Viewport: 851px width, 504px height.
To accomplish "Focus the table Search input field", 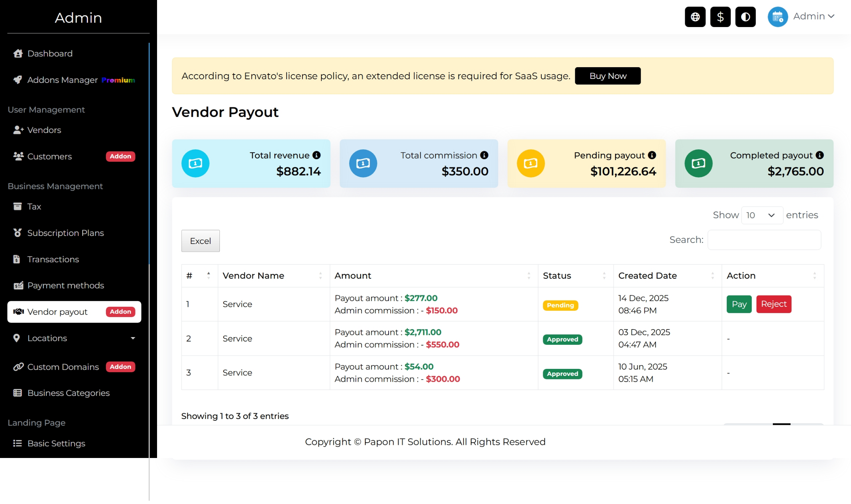I will click(x=764, y=240).
